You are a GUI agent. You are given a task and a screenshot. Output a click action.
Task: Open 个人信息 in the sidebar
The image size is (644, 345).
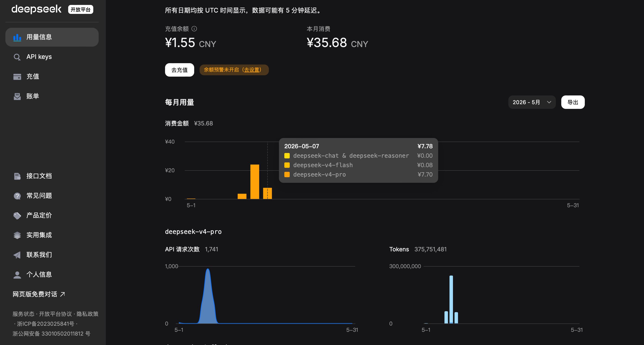pyautogui.click(x=52, y=275)
